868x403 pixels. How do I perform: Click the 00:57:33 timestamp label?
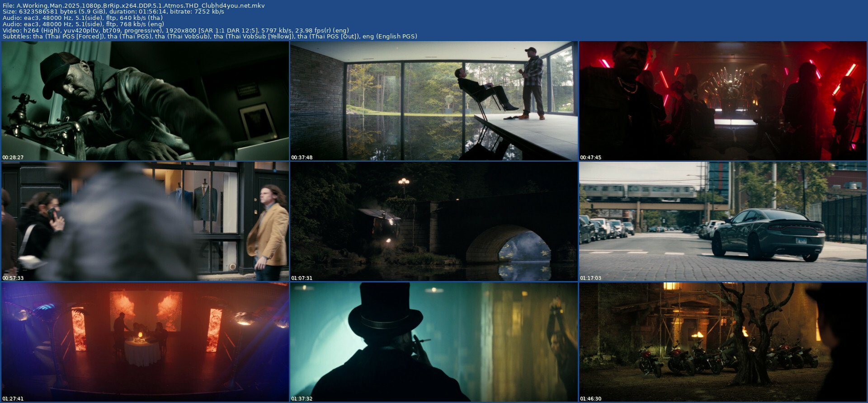click(x=13, y=278)
